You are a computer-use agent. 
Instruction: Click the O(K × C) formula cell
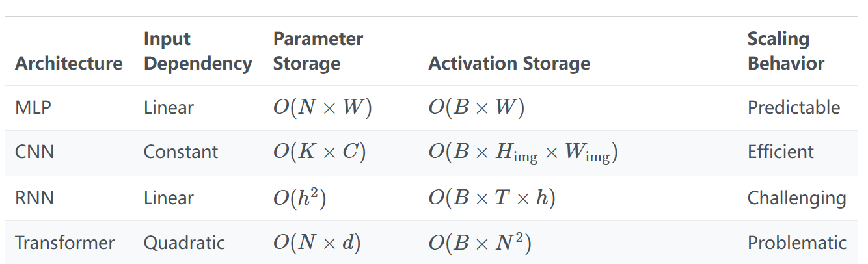tap(319, 152)
